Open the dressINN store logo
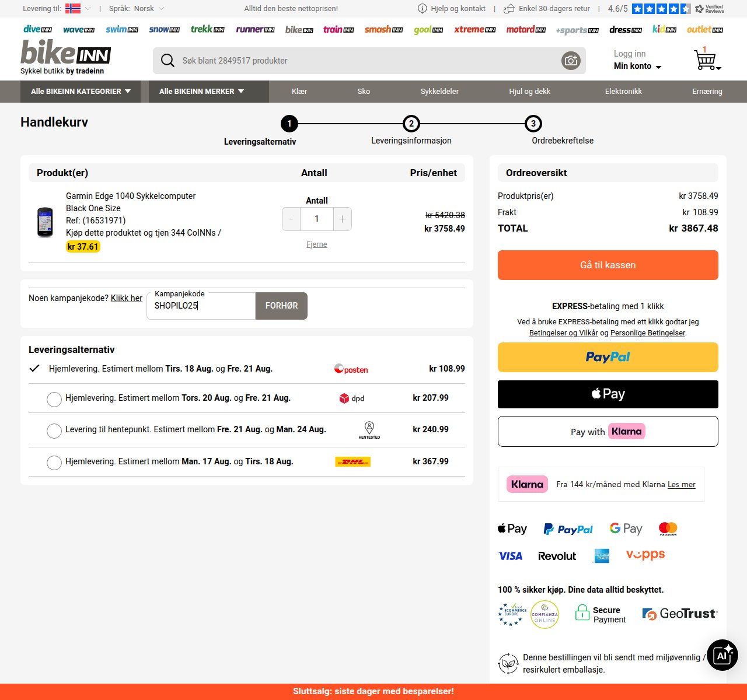The height and width of the screenshot is (700, 747). click(x=626, y=29)
